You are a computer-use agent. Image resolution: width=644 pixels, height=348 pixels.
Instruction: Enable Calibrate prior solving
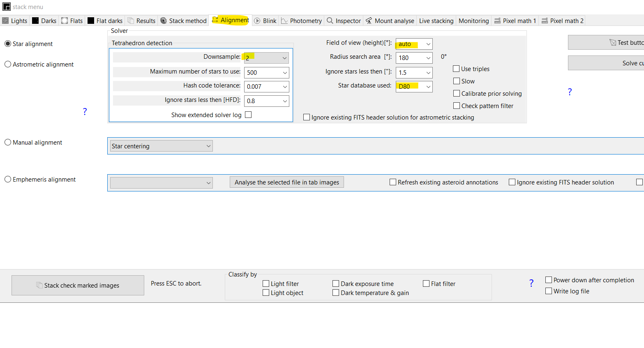pos(456,93)
